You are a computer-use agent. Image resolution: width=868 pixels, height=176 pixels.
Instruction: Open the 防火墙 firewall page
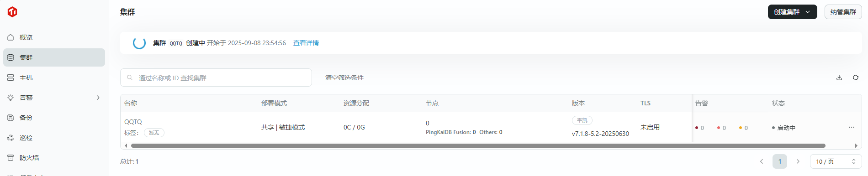point(54,158)
